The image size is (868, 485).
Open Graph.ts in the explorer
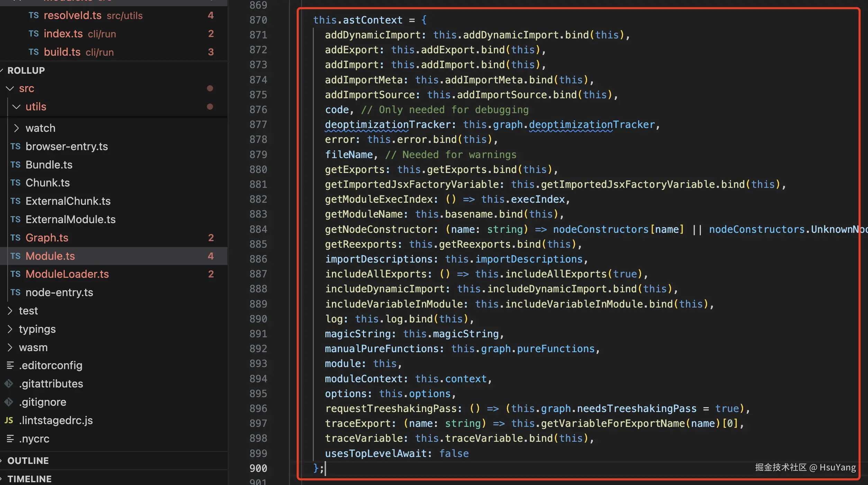(x=47, y=238)
